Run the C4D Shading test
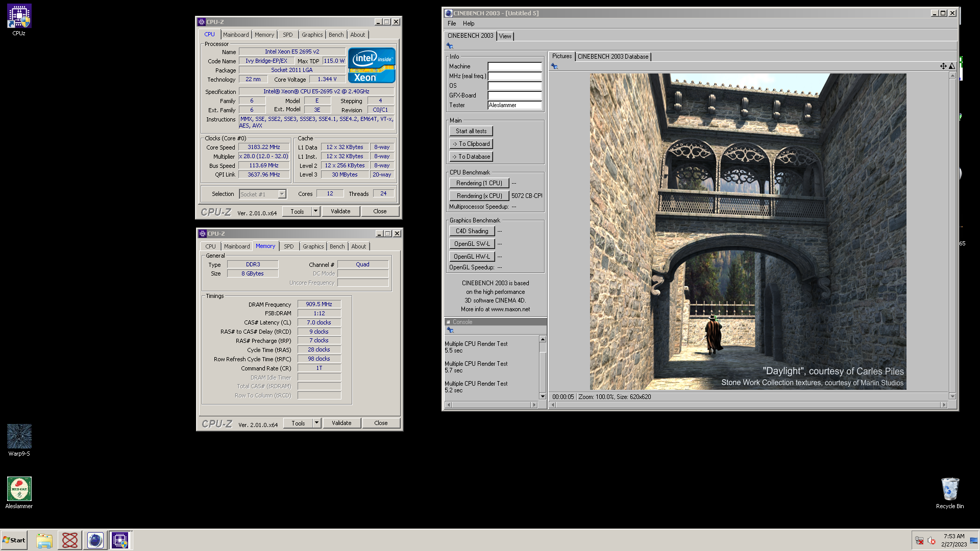The width and height of the screenshot is (980, 551). [x=472, y=231]
